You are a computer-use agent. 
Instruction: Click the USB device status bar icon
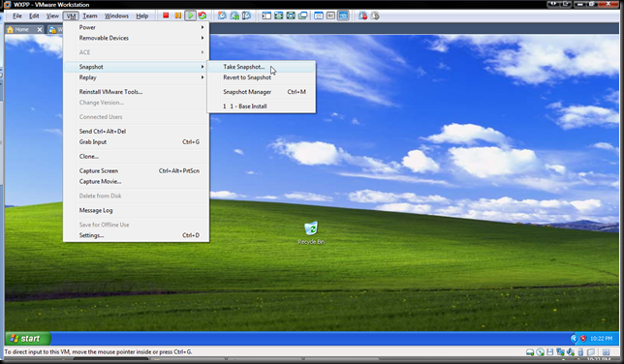pyautogui.click(x=580, y=352)
